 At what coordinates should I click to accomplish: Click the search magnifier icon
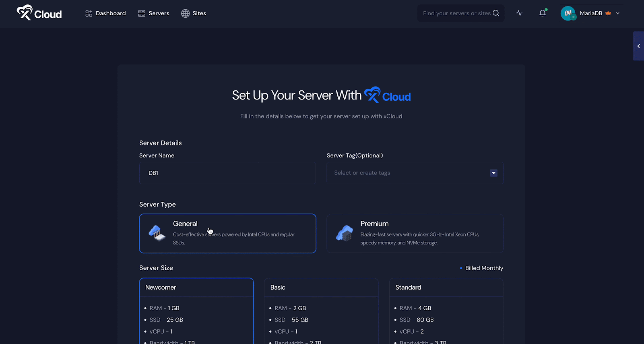pos(496,13)
